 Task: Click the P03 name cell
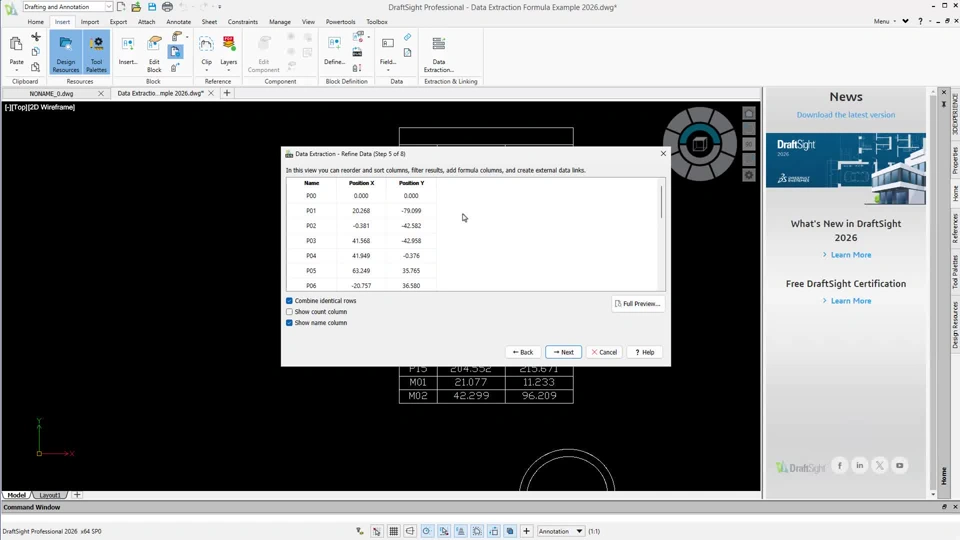click(311, 241)
